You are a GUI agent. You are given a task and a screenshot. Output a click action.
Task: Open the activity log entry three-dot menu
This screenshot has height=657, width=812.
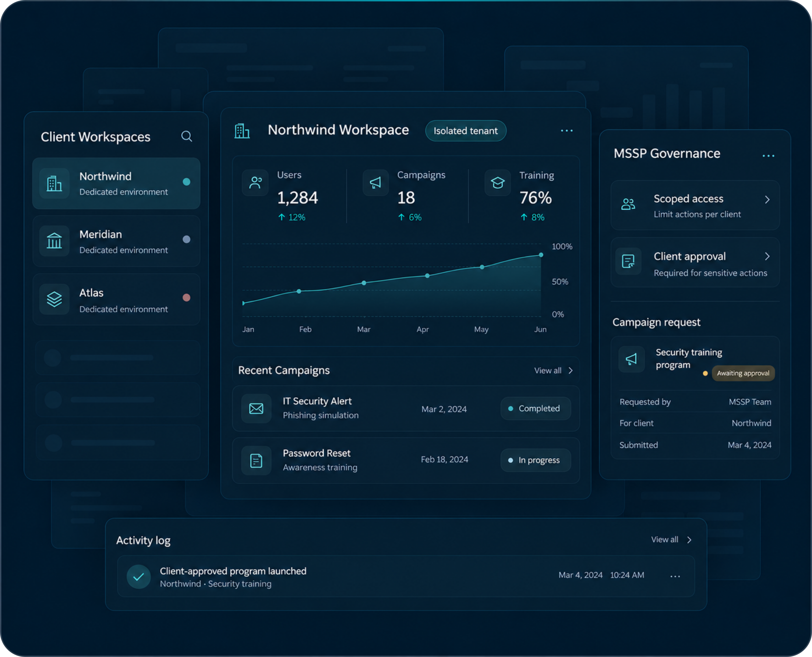pos(675,576)
